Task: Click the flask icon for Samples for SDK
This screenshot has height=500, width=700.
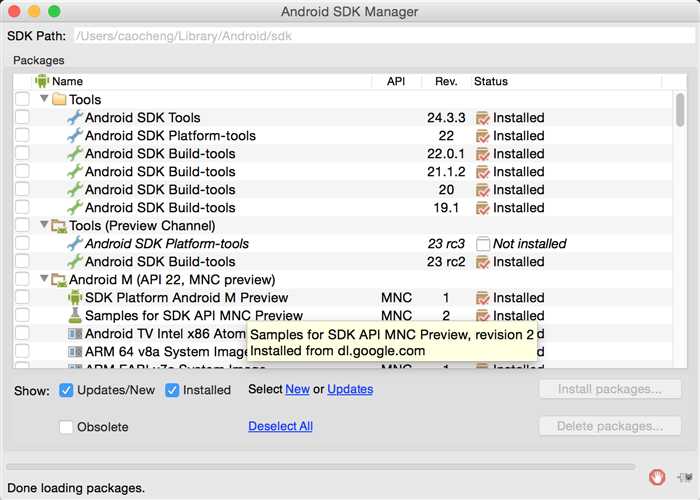Action: [75, 316]
